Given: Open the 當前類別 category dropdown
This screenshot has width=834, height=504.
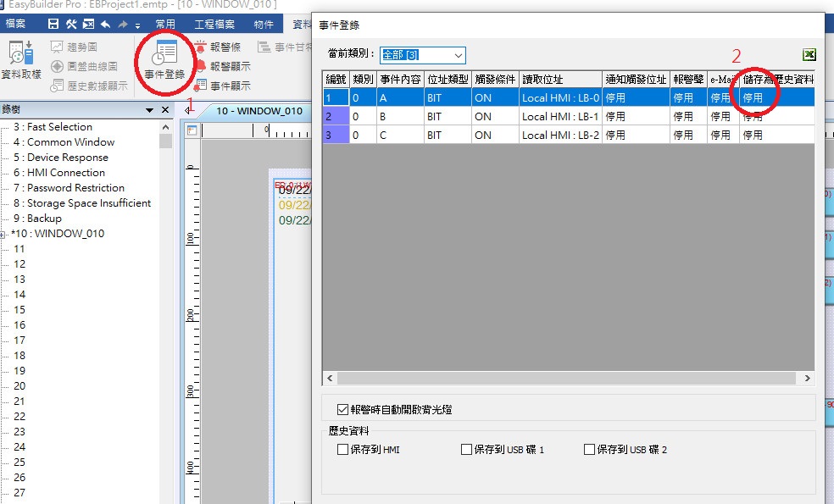Looking at the screenshot, I should point(458,56).
